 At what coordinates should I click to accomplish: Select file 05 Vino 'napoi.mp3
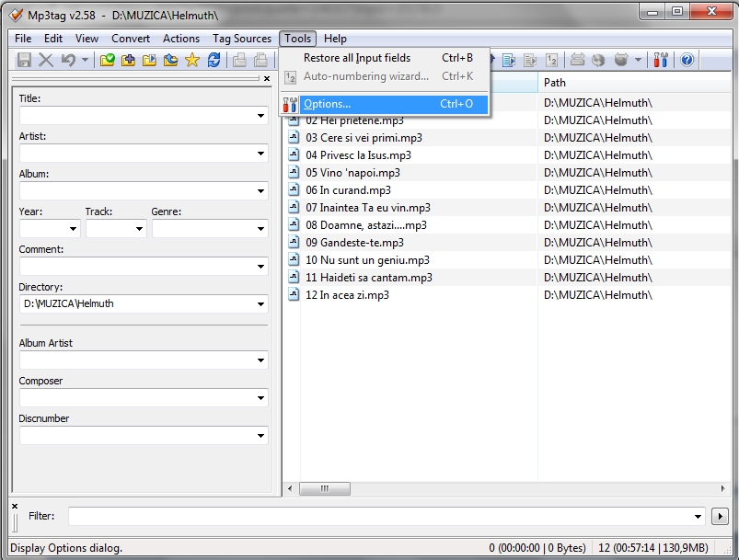[352, 172]
